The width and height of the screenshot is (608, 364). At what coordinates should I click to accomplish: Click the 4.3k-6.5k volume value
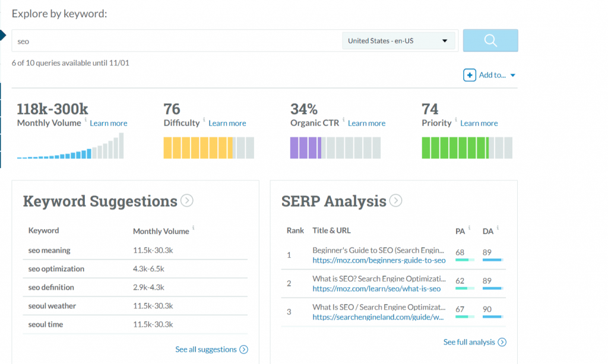coord(148,268)
